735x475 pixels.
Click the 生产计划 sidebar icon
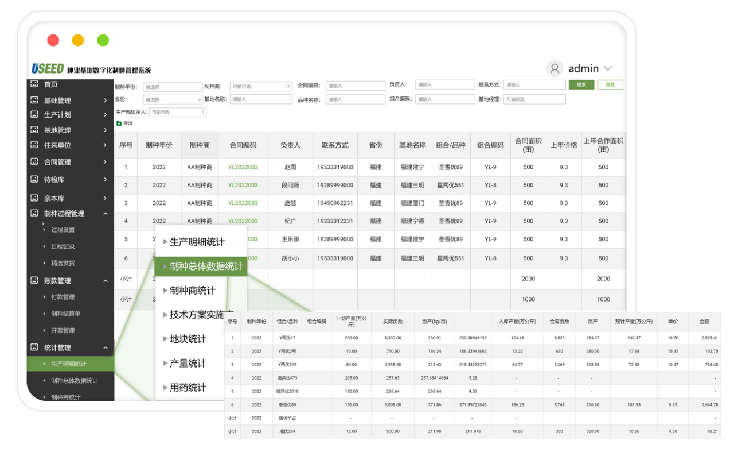click(x=36, y=115)
